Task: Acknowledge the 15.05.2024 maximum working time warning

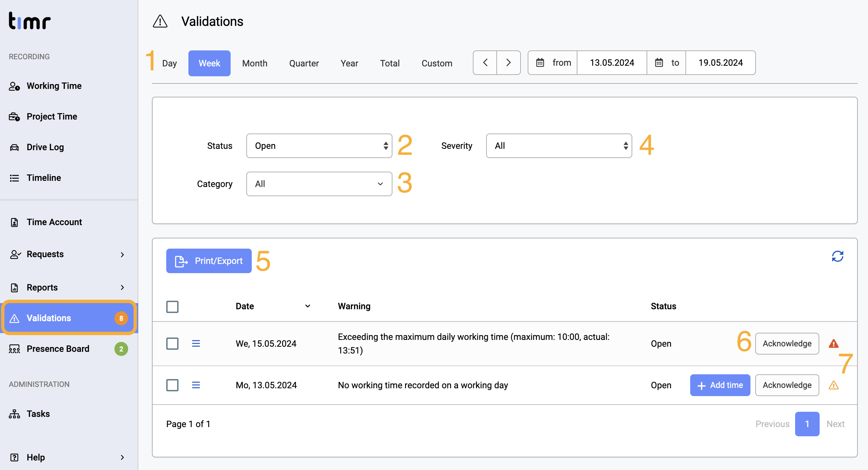Action: pos(787,344)
